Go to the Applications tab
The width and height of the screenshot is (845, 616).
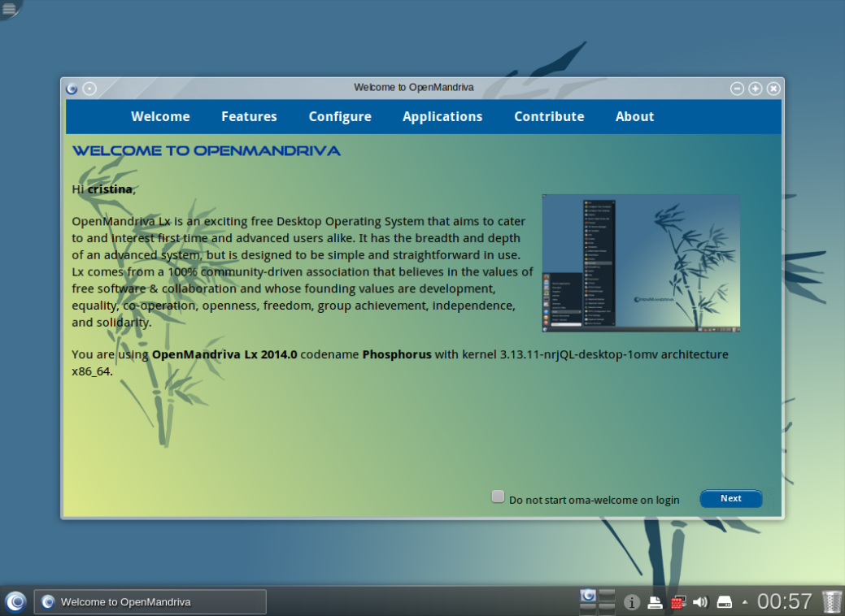442,117
